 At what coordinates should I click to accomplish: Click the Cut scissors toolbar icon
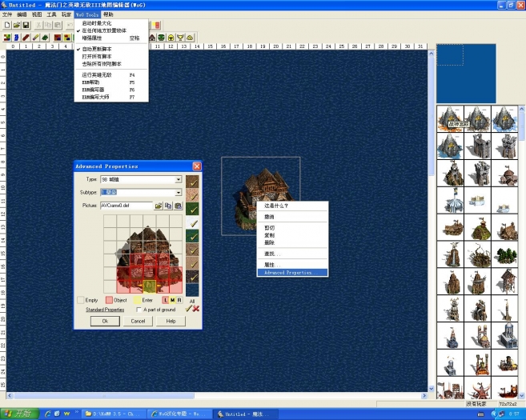pos(39,25)
